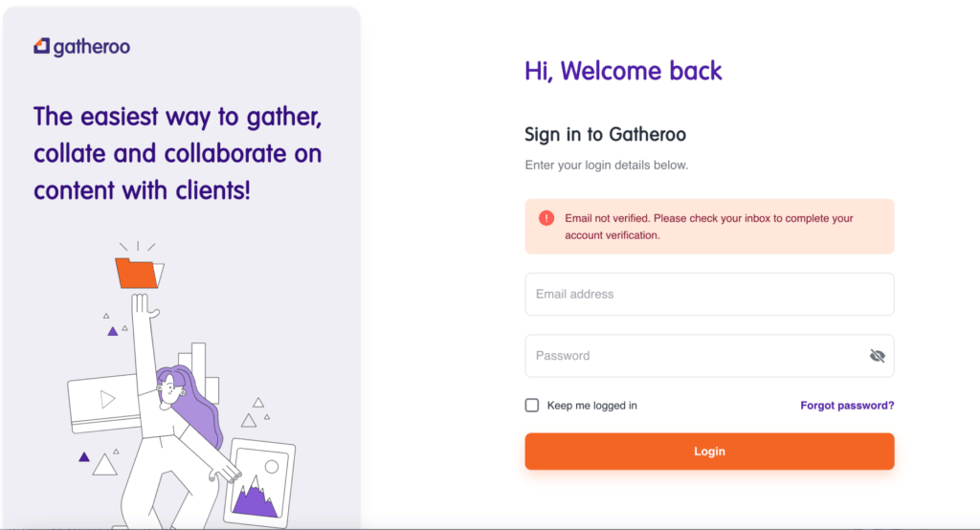The height and width of the screenshot is (530, 980).
Task: Focus the Email address field
Action: 709,294
